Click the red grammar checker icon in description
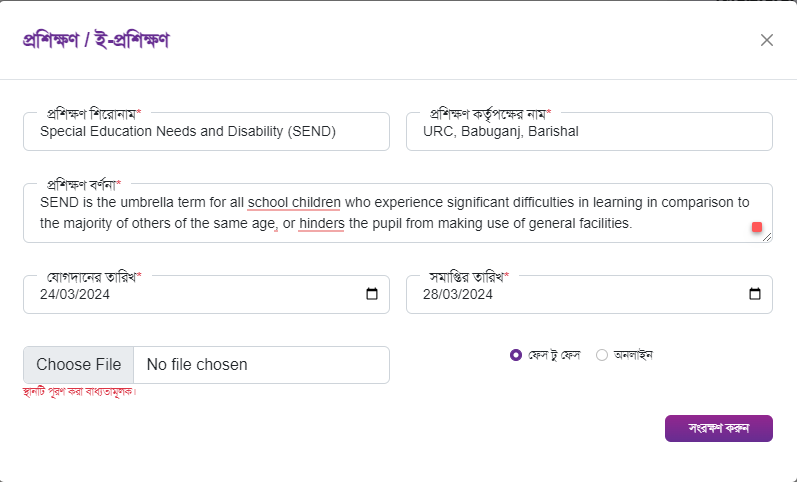 [757, 227]
